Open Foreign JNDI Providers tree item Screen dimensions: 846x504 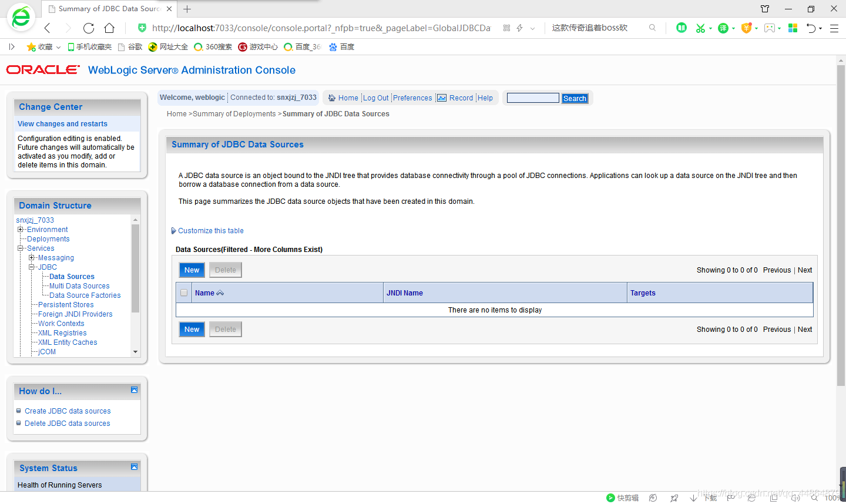[75, 314]
